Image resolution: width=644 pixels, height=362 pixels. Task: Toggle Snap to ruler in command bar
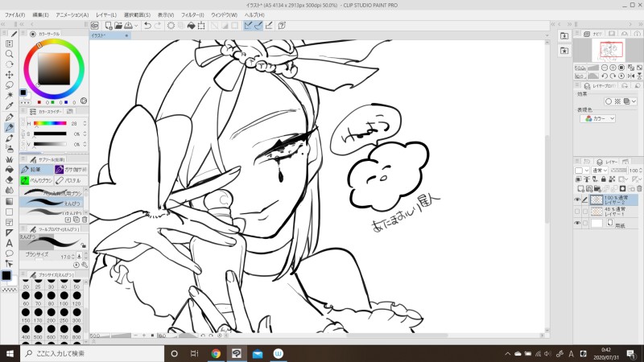tap(248, 26)
